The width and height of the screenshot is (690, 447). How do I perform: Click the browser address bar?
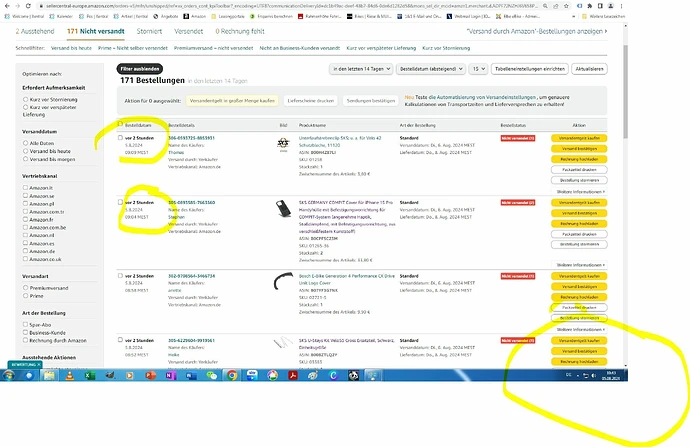290,6
